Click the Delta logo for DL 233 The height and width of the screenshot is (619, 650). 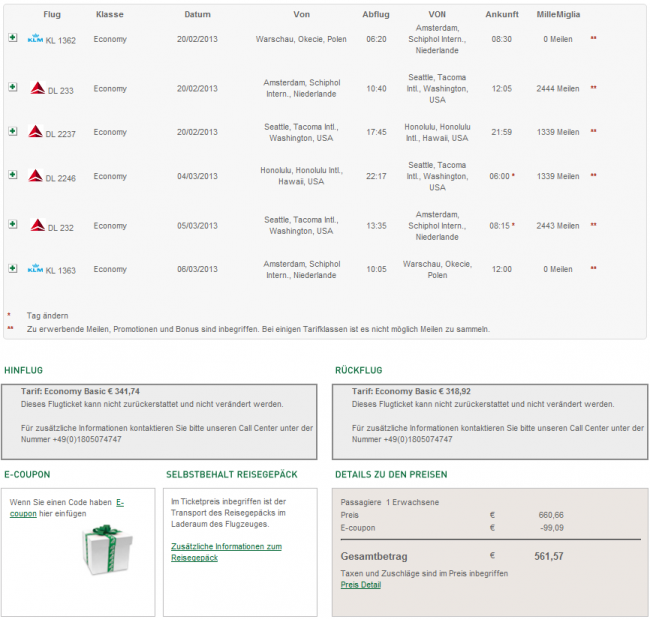click(36, 89)
